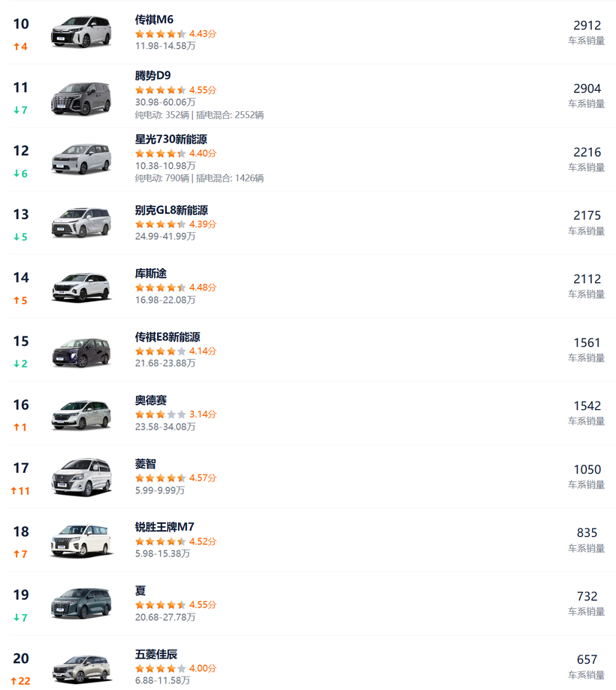Select the 别克GL8新能源 car photo
Screen dimensions: 616x690
point(81,224)
